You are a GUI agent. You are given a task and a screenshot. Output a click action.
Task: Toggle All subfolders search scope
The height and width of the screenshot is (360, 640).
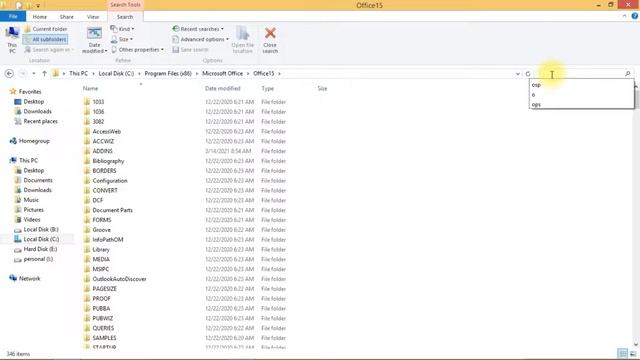pos(45,39)
